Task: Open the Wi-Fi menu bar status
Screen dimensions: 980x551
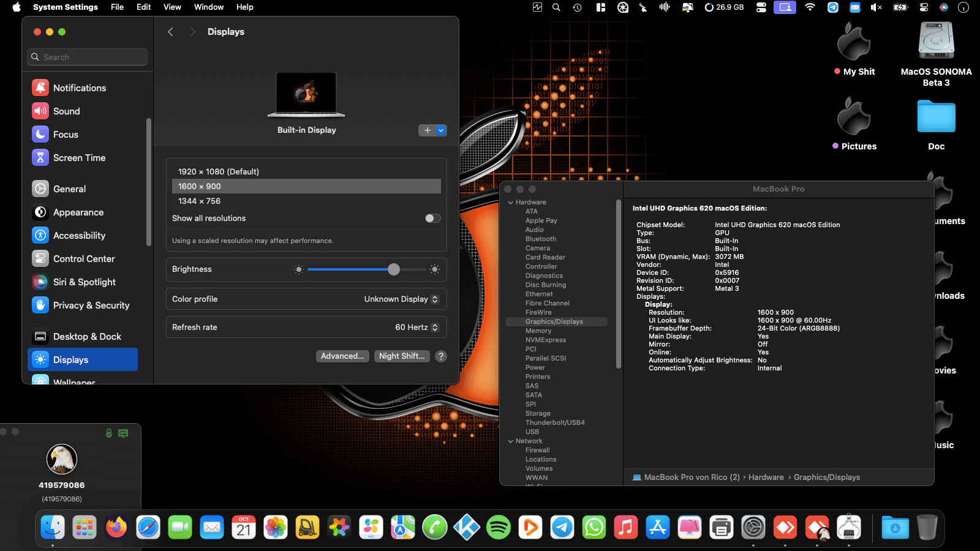Action: (x=810, y=7)
